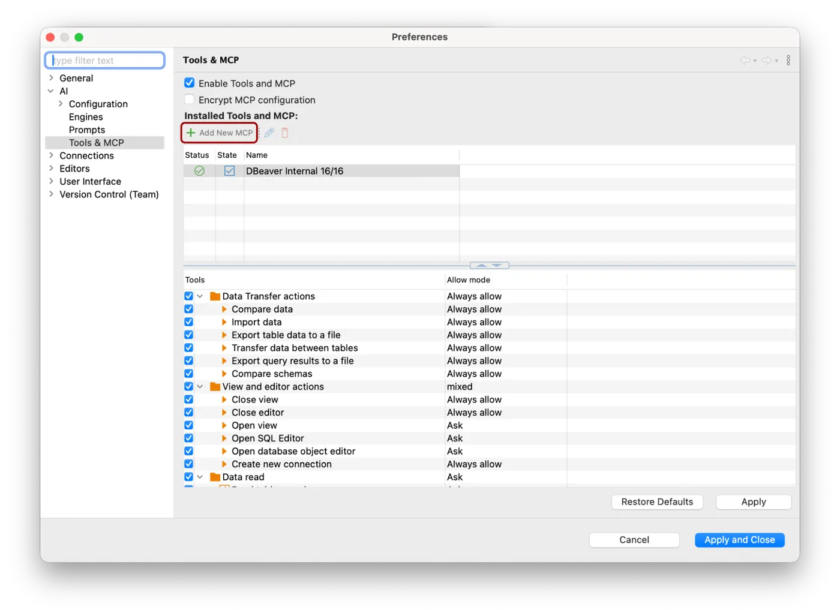Enable Encrypt MCP configuration checkbox
The height and width of the screenshot is (616, 840).
pos(190,100)
